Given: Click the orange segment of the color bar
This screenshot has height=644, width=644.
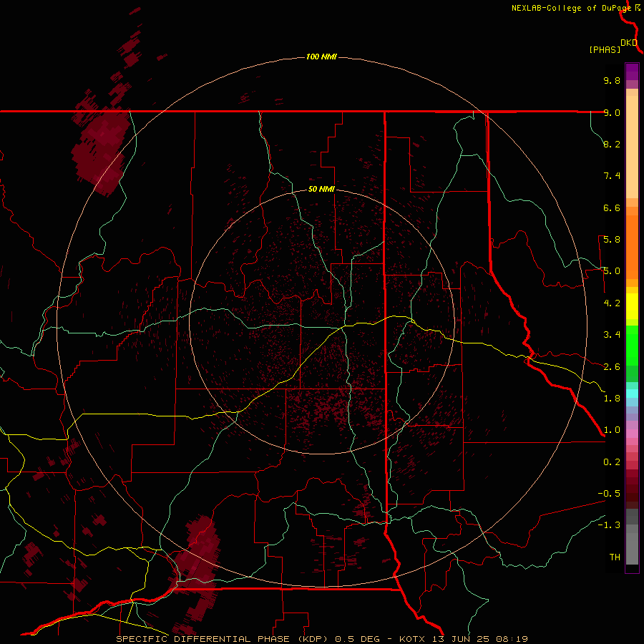Looking at the screenshot, I should click(x=632, y=246).
